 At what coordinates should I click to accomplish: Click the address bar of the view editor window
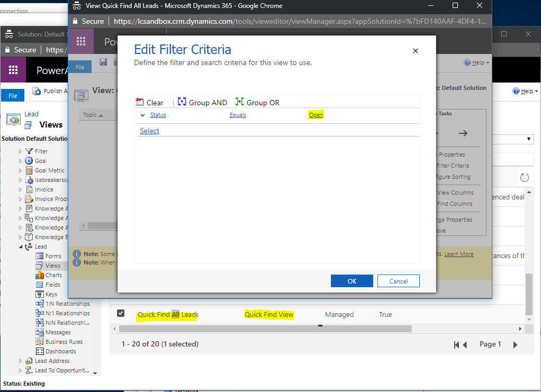300,21
